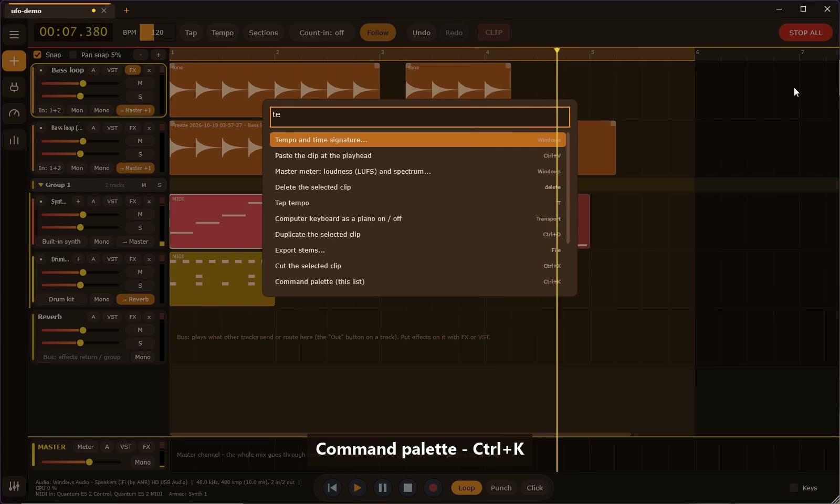Open Bass loop input In: 1+2 selector
This screenshot has width=840, height=504.
[x=50, y=110]
